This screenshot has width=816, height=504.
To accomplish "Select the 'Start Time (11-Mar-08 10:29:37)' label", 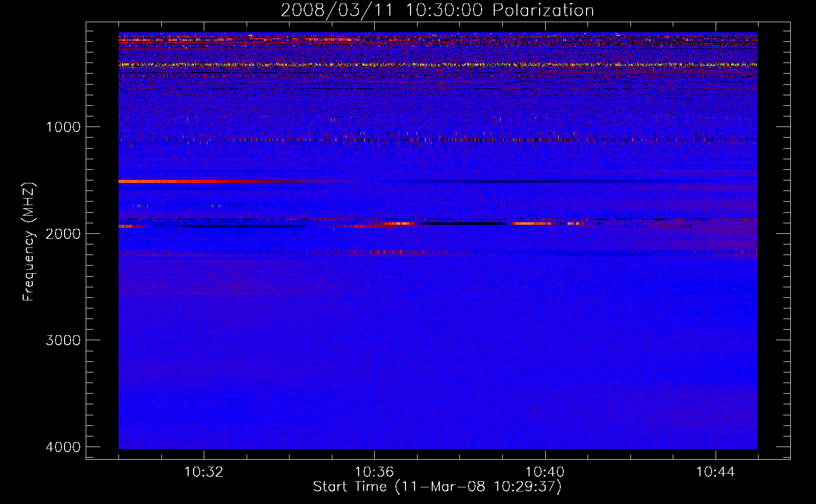I will [x=437, y=487].
